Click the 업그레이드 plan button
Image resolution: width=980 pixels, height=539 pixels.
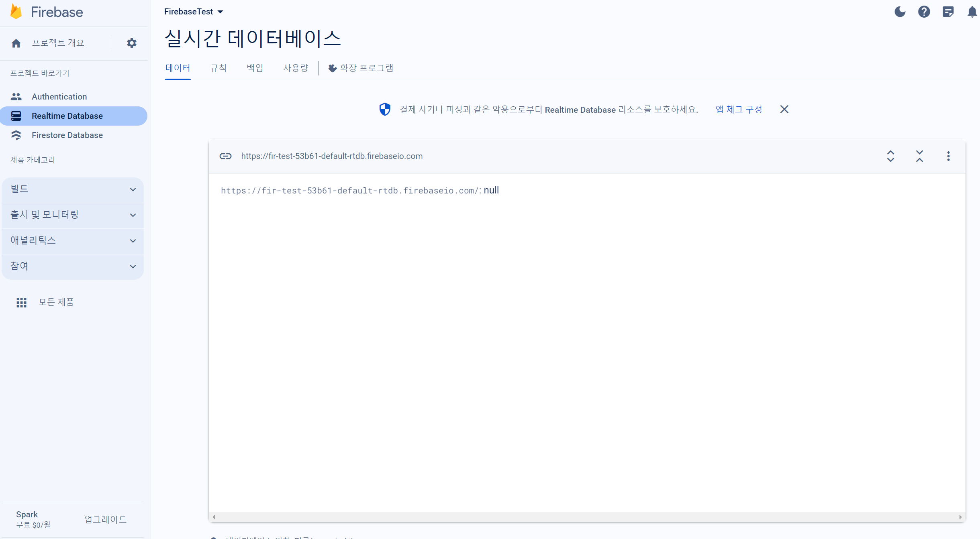106,519
